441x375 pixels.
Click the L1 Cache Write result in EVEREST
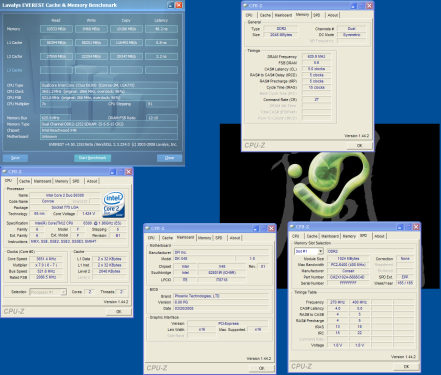[91, 43]
